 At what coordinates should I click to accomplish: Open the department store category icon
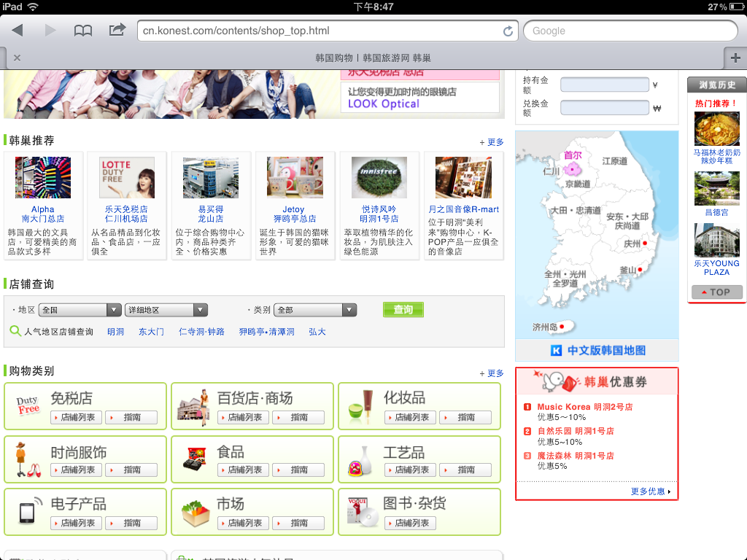pos(194,408)
